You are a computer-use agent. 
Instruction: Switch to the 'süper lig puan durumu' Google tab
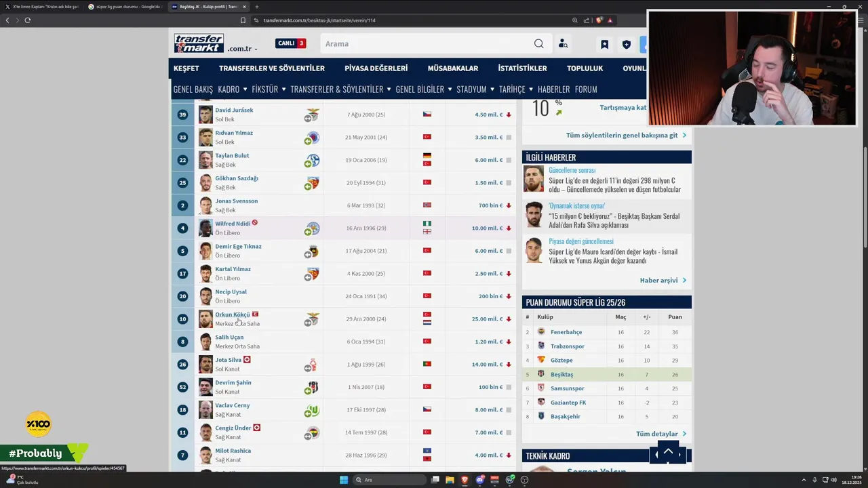(124, 7)
